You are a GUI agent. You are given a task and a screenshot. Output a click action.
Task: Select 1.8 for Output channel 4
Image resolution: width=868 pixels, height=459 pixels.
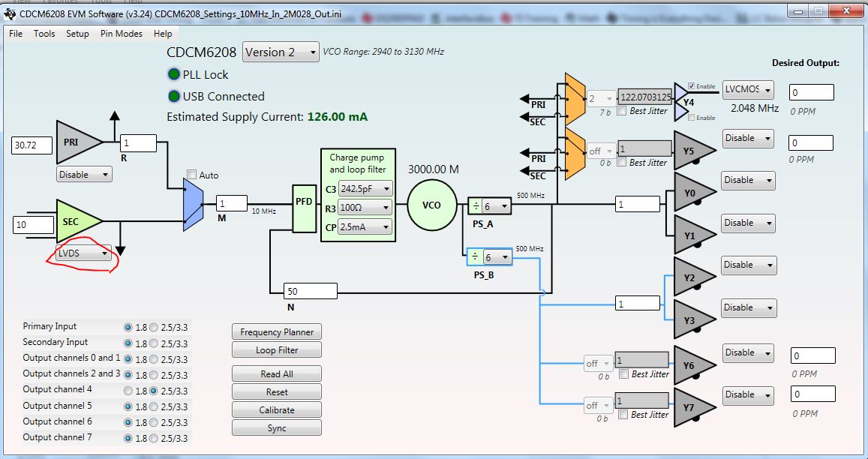click(128, 391)
